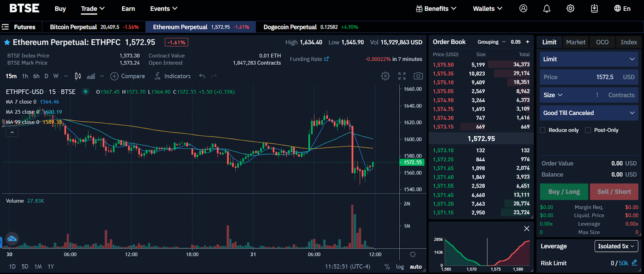Viewport: 644px width, 274px height.
Task: Take a chart snapshot with camera icon
Action: (x=418, y=76)
